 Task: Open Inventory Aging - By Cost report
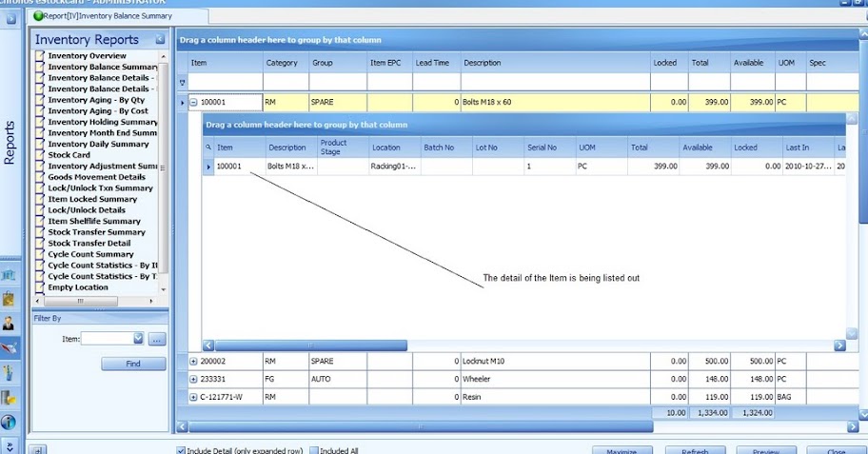coord(98,111)
